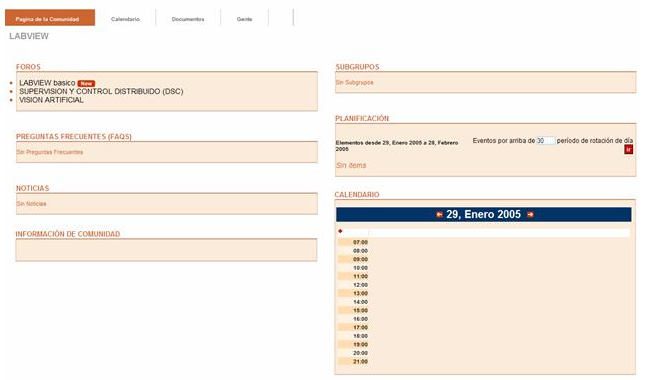Open SUPERVISION Y CONTROL DISTRIBUIDO (DSC) forum
Viewport: 658px width, 380px height.
tap(101, 91)
